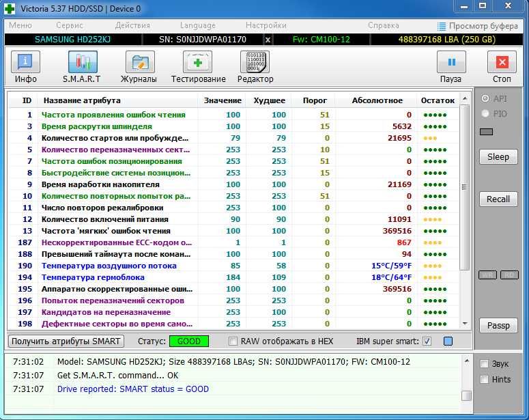The image size is (529, 420).
Task: Click the SAMSUNG HD252KJ model label
Action: [x=72, y=40]
